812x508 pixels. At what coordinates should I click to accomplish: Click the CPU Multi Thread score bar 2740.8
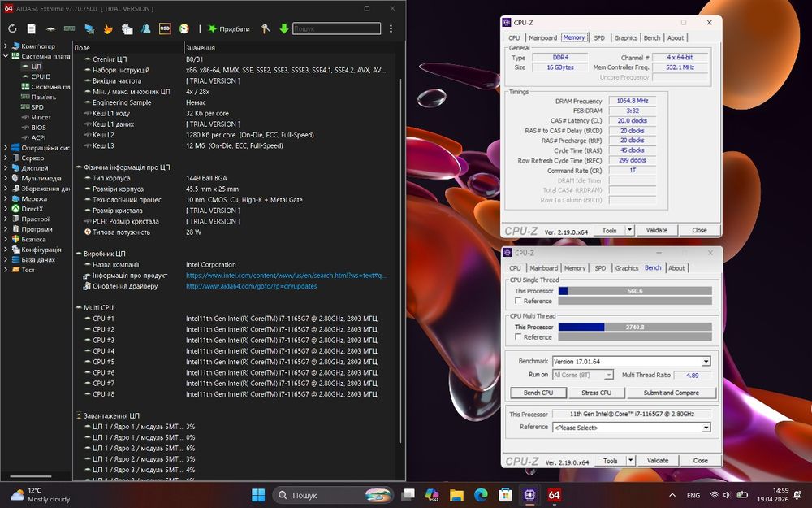[x=635, y=327]
